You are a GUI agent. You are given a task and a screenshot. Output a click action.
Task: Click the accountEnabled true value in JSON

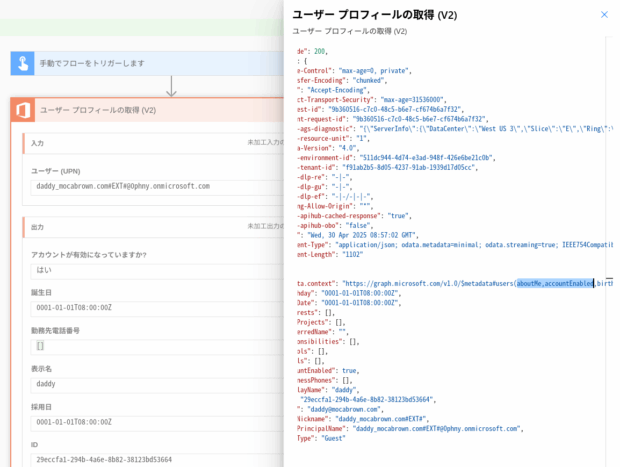click(350, 371)
